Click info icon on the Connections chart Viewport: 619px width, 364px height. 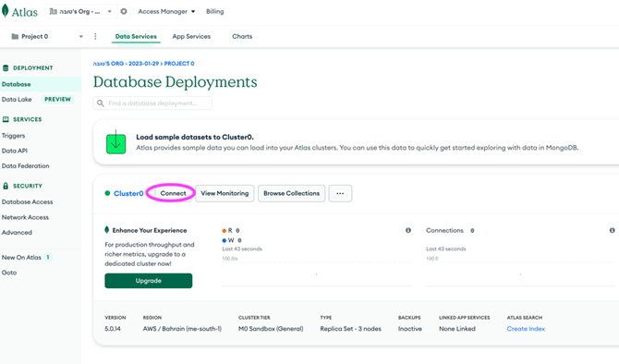pos(612,230)
